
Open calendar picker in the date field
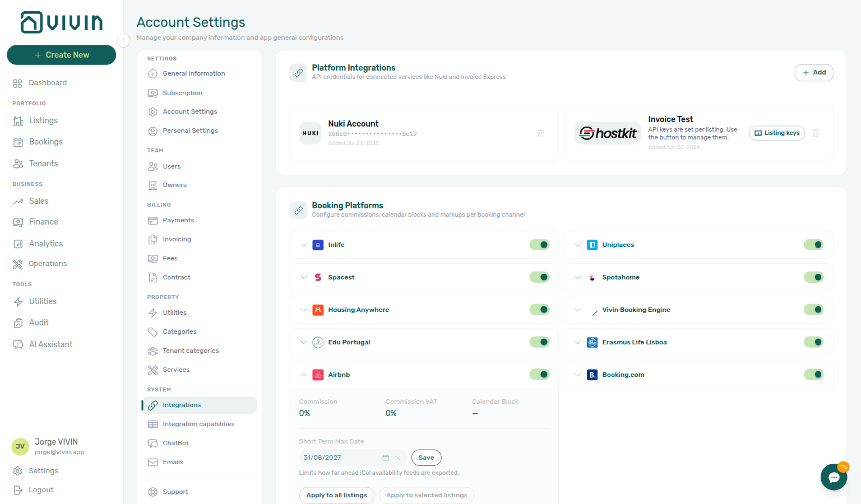(386, 458)
